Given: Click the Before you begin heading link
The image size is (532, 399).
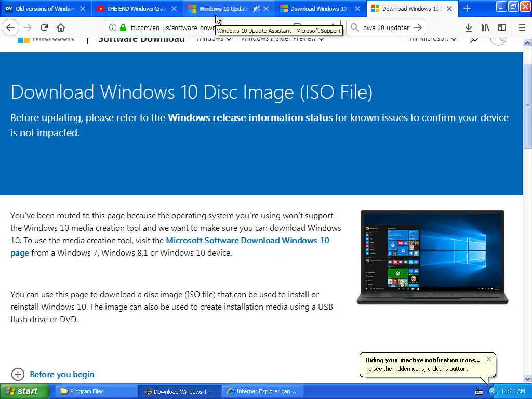Looking at the screenshot, I should point(62,374).
